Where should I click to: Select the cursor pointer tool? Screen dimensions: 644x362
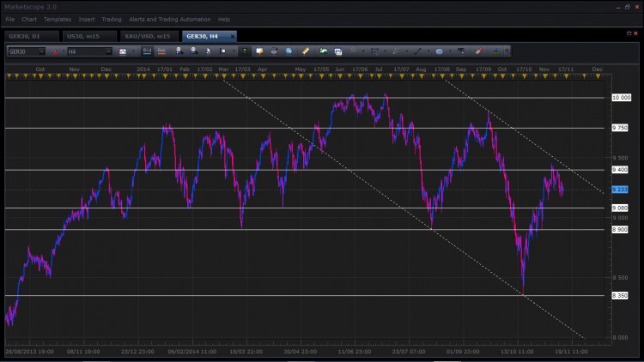click(209, 51)
